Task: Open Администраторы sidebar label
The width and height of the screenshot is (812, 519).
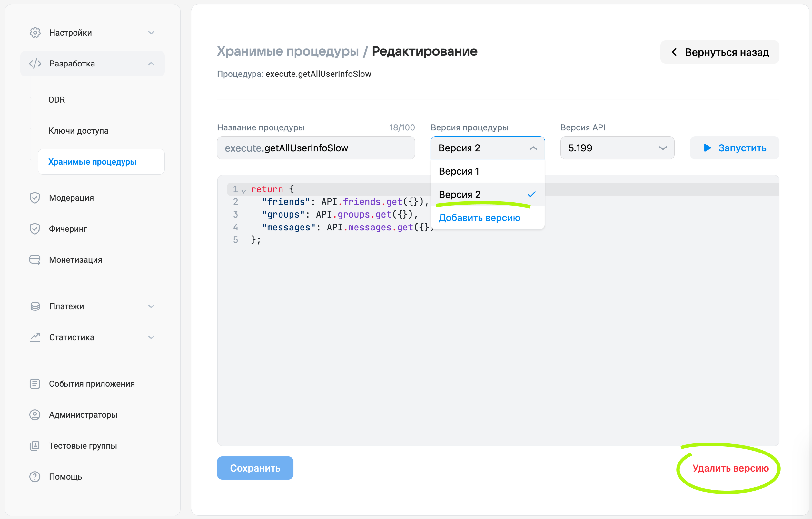Action: [83, 415]
